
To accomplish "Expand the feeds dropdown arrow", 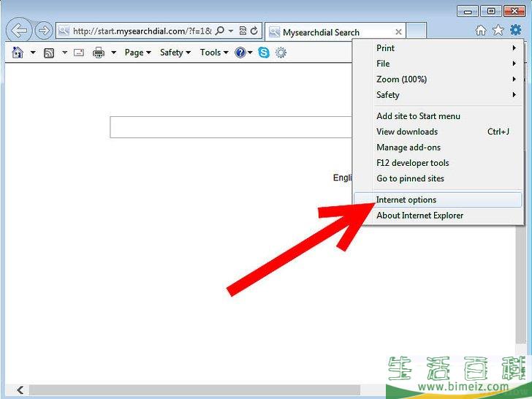I will 64,53.
